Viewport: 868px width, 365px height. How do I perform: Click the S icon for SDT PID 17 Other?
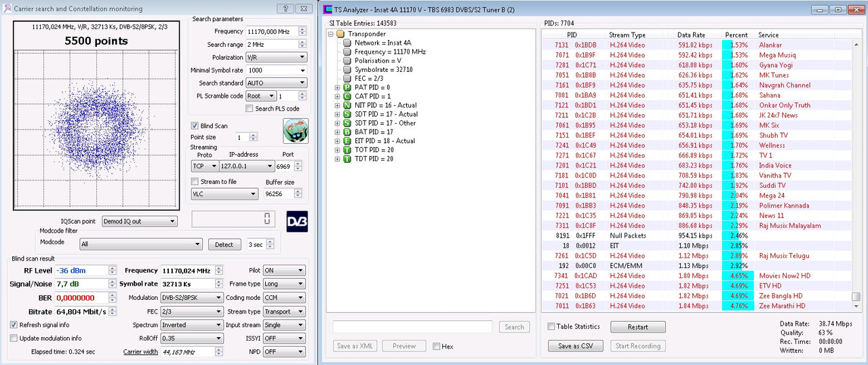pos(347,123)
